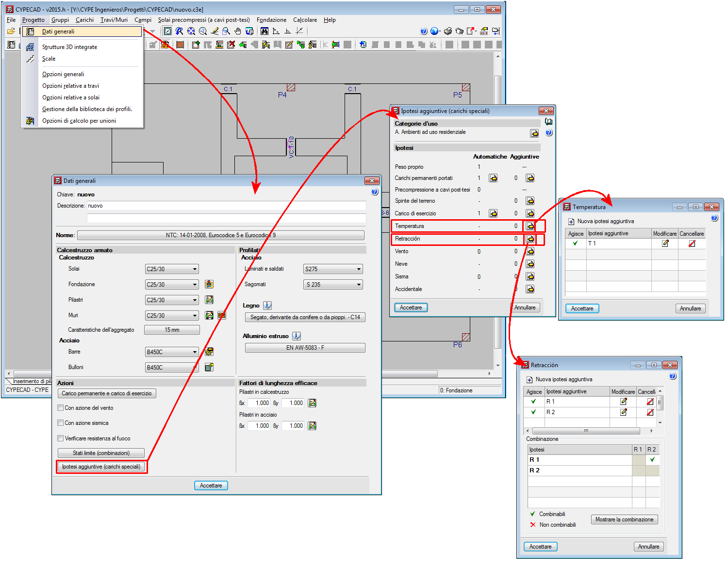Click Ipotesi aggiuntive (carichi speciali) button

101,467
